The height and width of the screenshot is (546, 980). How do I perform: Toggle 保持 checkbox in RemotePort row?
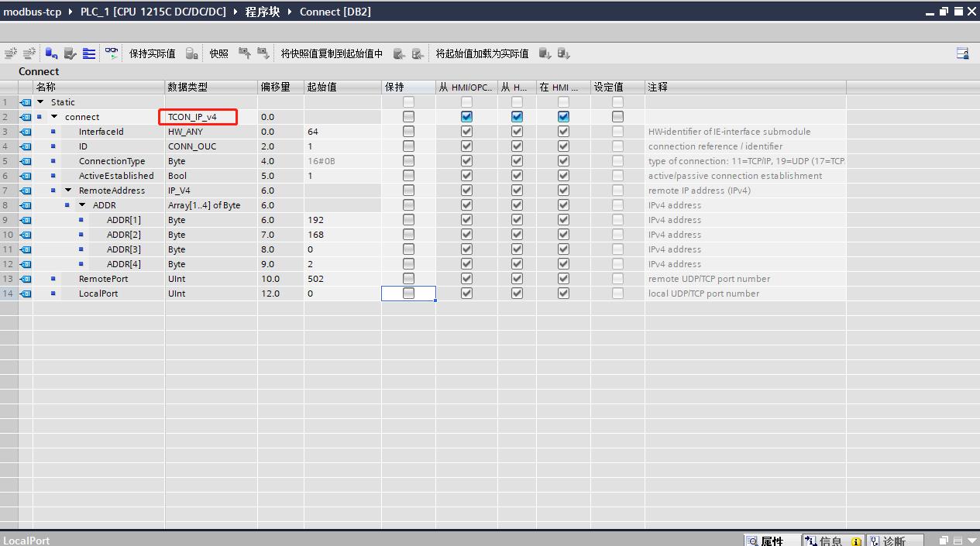pos(408,279)
